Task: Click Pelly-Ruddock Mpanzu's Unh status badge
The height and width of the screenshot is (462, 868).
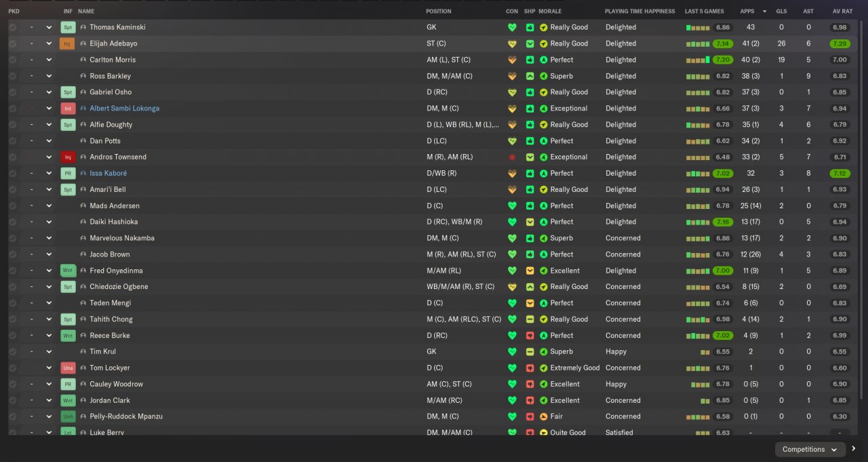Action: (x=68, y=417)
